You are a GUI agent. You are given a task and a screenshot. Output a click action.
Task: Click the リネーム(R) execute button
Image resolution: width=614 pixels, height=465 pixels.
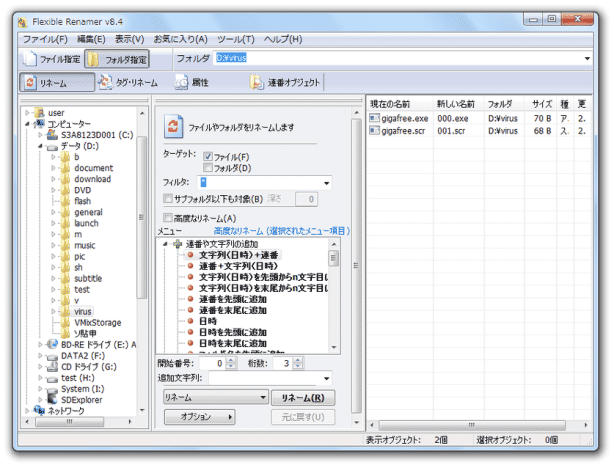tap(303, 398)
